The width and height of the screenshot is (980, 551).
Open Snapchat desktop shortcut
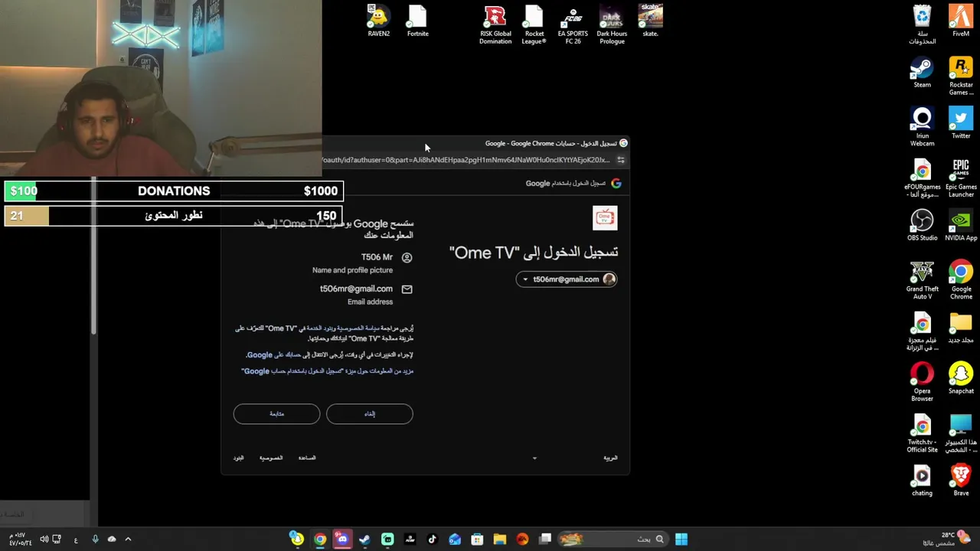[x=961, y=378]
